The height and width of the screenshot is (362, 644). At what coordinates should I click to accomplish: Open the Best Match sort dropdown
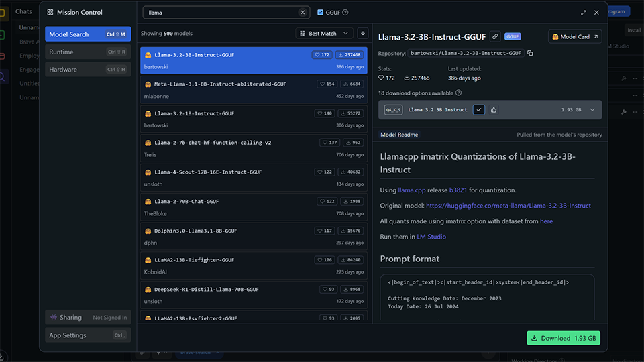point(324,34)
